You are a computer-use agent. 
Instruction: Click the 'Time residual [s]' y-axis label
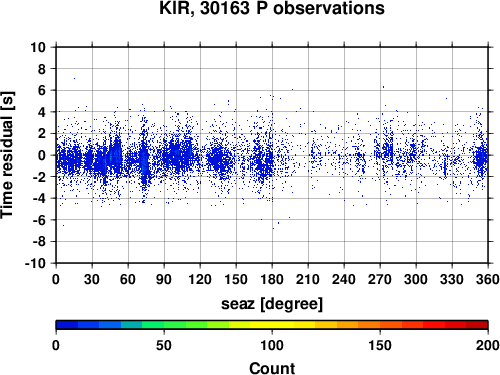(x=7, y=155)
